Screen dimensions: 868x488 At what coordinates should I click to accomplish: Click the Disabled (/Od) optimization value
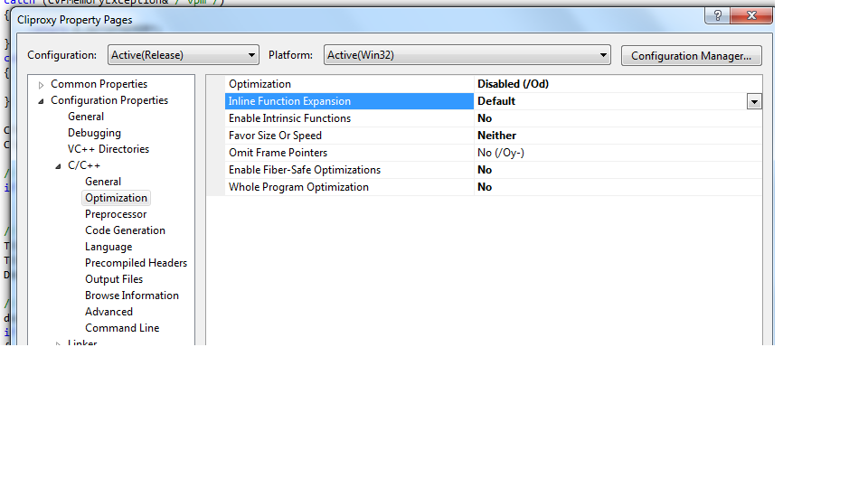pos(514,84)
